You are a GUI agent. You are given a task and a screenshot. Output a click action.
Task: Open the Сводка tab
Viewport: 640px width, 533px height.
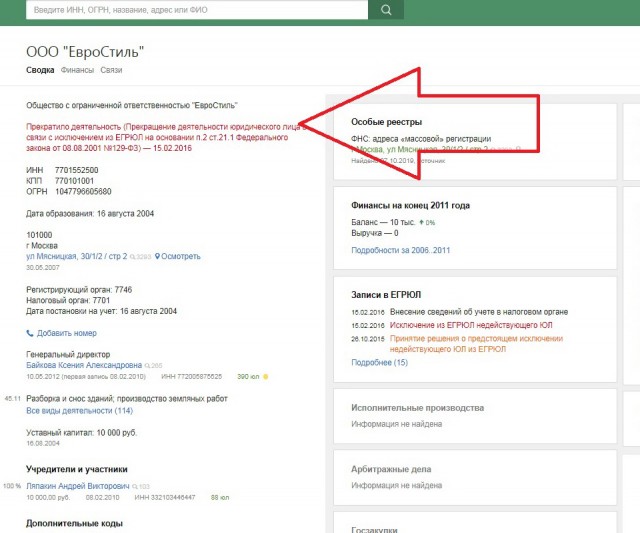click(40, 70)
